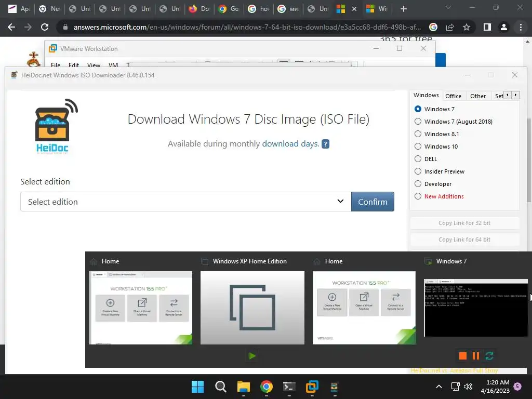The height and width of the screenshot is (399, 532).
Task: Click the orange stop button under Windows 7
Action: tap(463, 355)
